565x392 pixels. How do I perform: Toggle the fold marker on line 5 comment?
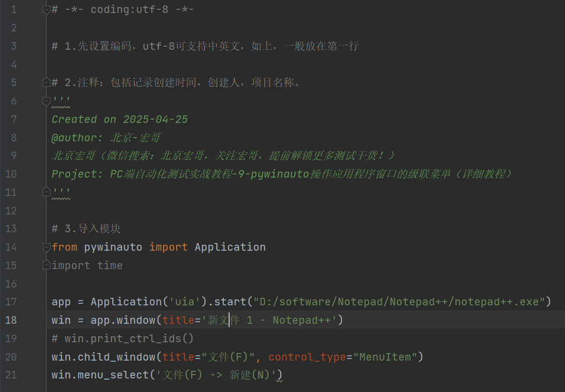click(47, 82)
